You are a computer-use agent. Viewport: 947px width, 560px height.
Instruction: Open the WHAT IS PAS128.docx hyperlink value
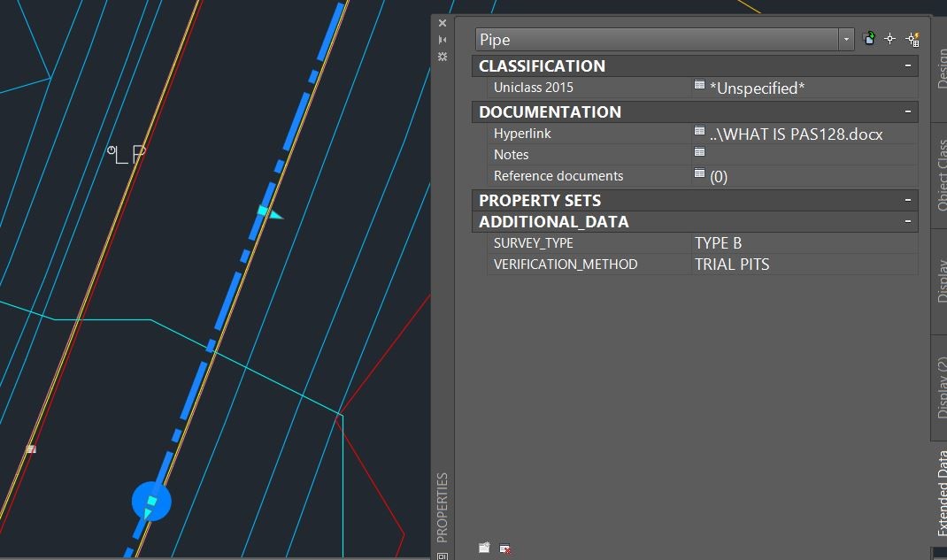[796, 134]
